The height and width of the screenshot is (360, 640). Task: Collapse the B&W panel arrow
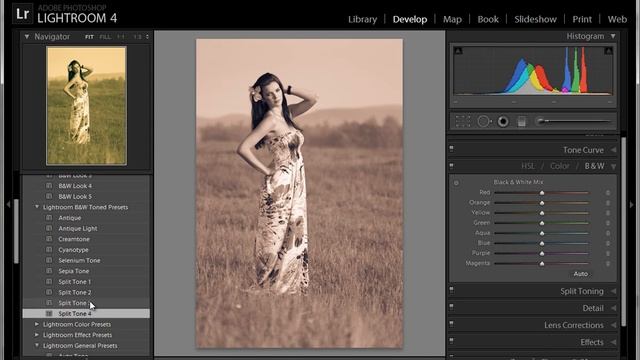coord(613,167)
